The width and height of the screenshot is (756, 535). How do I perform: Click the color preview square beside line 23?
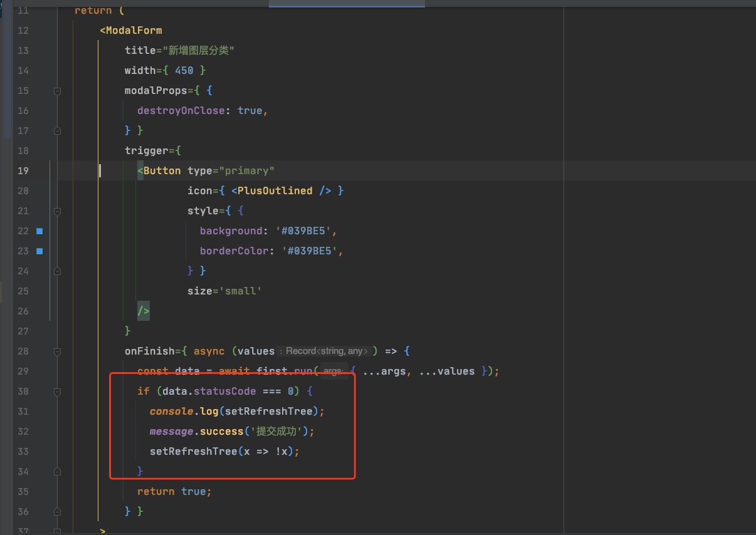(39, 251)
